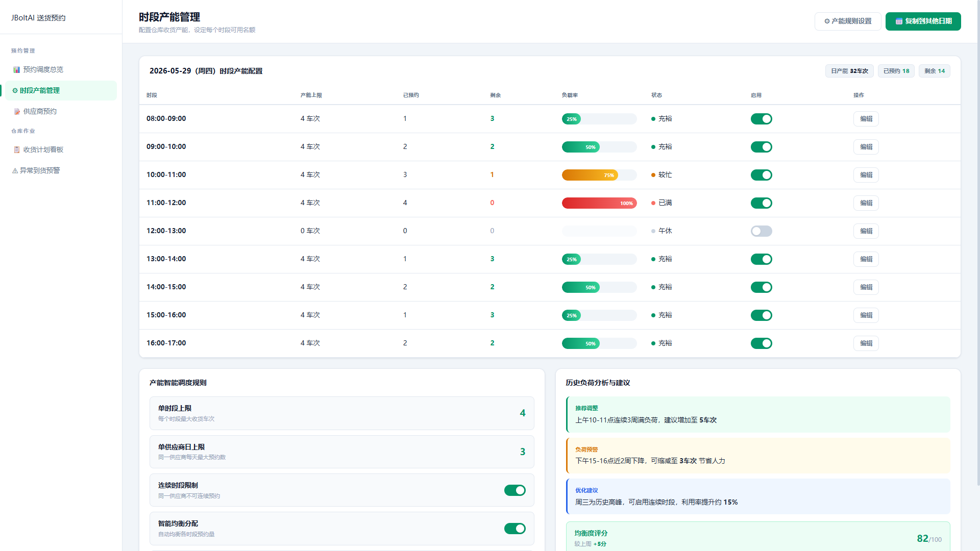The height and width of the screenshot is (551, 980).
Task: Click the 预约调度总览 chart icon
Action: pyautogui.click(x=17, y=69)
